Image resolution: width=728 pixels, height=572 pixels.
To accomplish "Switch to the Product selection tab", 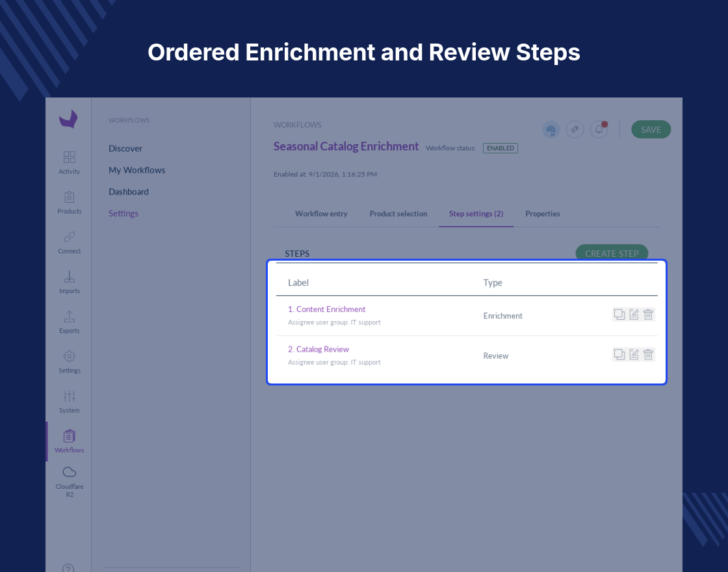I will pos(398,214).
